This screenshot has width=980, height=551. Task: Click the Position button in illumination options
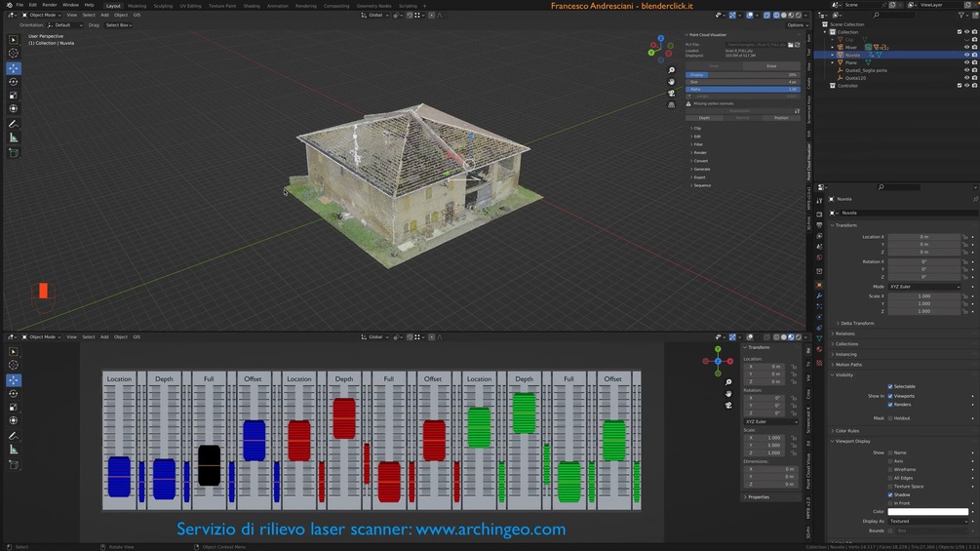[x=781, y=117]
